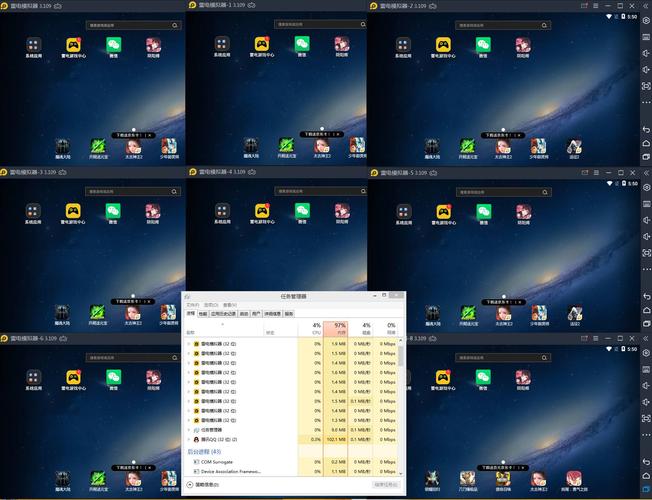652x500 pixels.
Task: Focus search field in 雷电模拟器-2 window
Action: (x=503, y=25)
